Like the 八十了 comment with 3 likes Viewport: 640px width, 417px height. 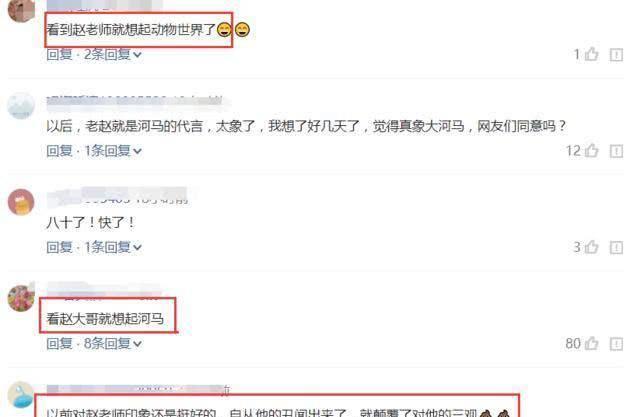[591, 247]
